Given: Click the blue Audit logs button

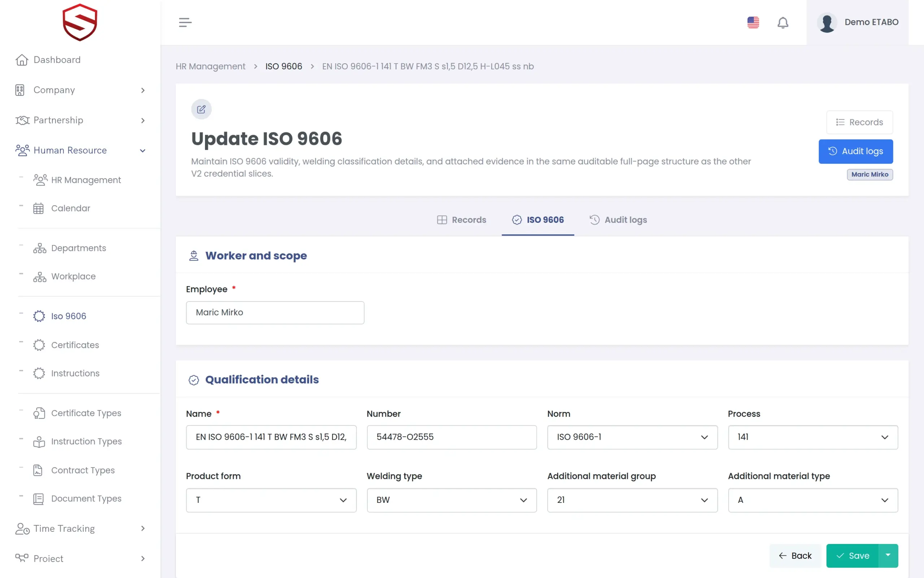Looking at the screenshot, I should [856, 151].
